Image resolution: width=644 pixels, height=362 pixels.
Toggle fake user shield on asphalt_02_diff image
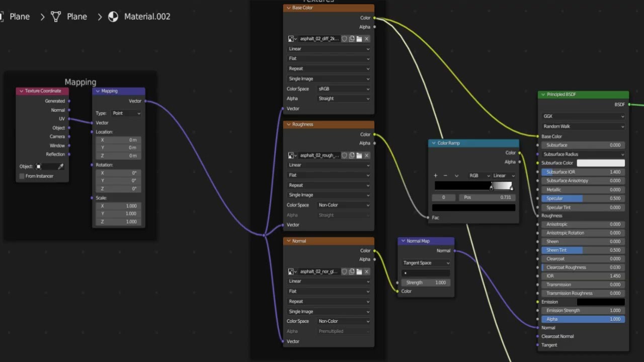(345, 39)
